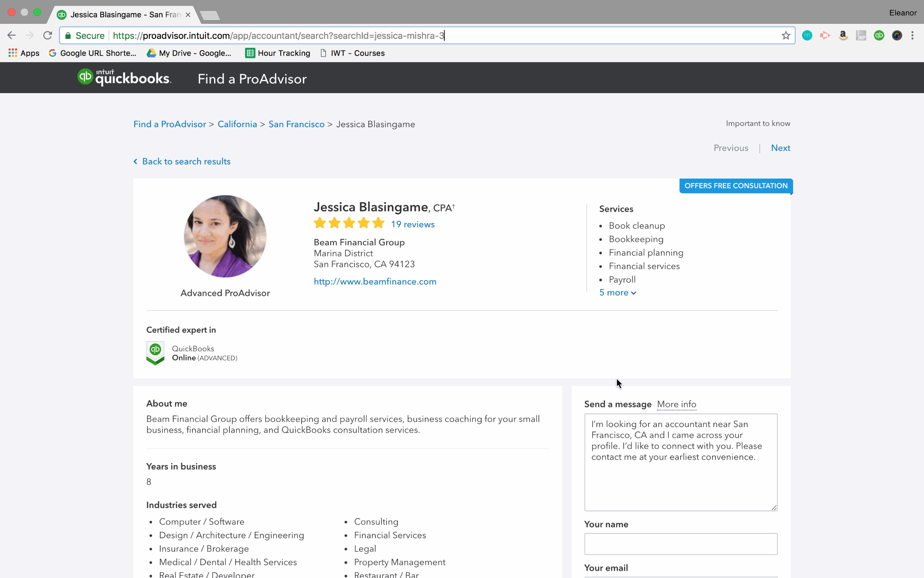924x578 pixels.
Task: Open Chrome's three-dot menu
Action: pos(912,35)
